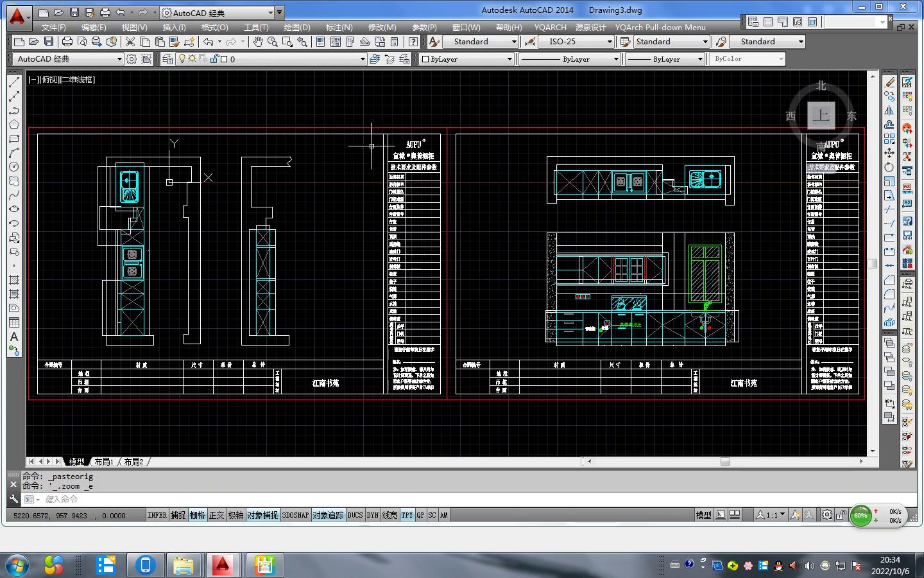Select the Polygon drawing tool
Screen dimensions: 924x578
click(x=14, y=125)
